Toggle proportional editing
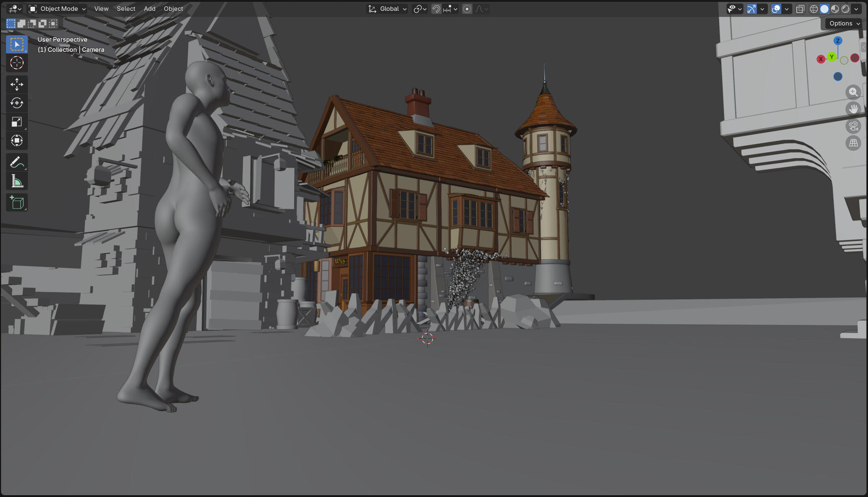 pos(467,9)
